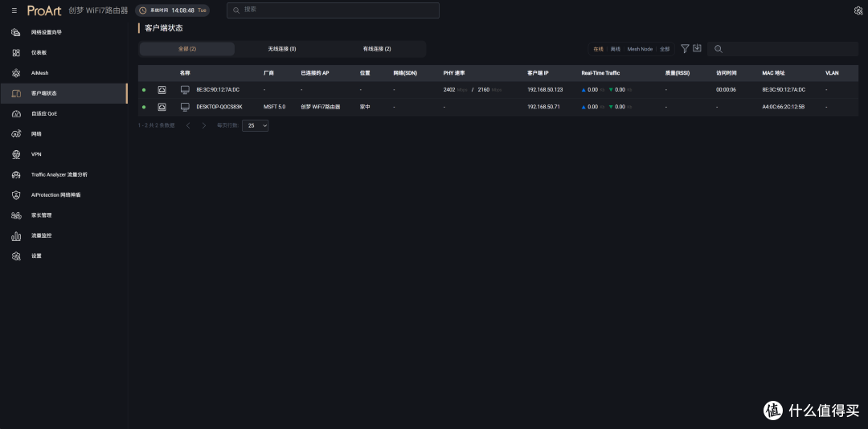The width and height of the screenshot is (868, 429).
Task: Sort by the 客户端 IP column header
Action: tap(538, 73)
